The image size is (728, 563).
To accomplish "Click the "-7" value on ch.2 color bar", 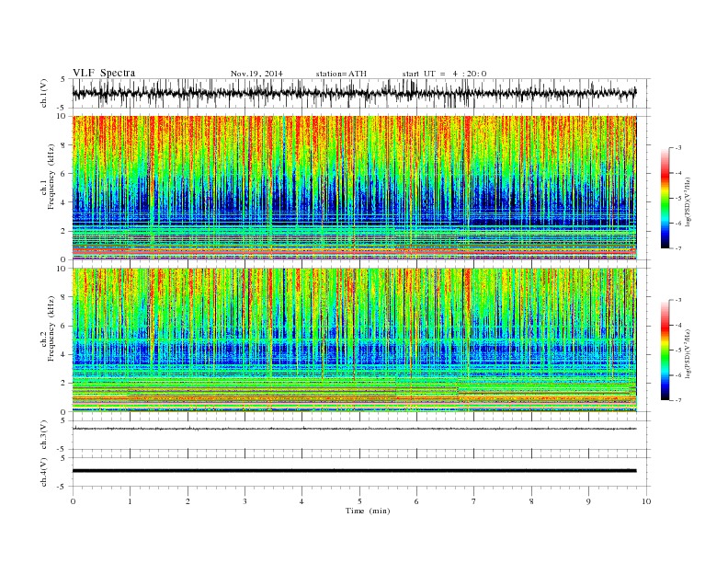I will tap(678, 400).
